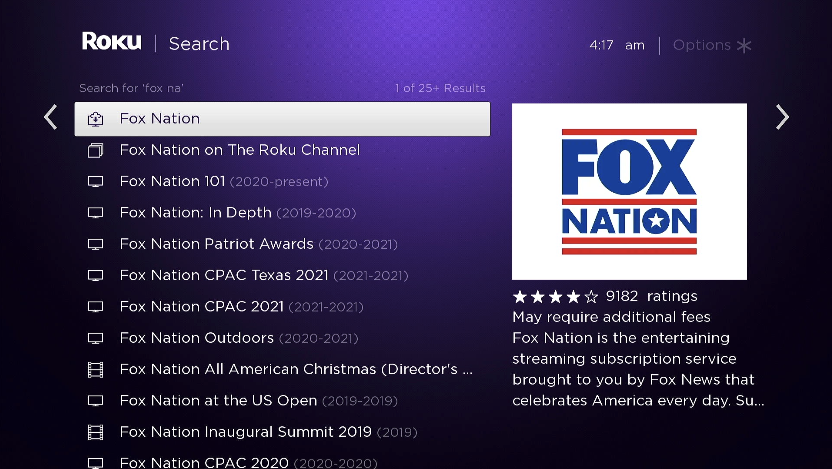This screenshot has height=469, width=832.
Task: Click the Fox Nation logo thumbnail
Action: tap(629, 191)
